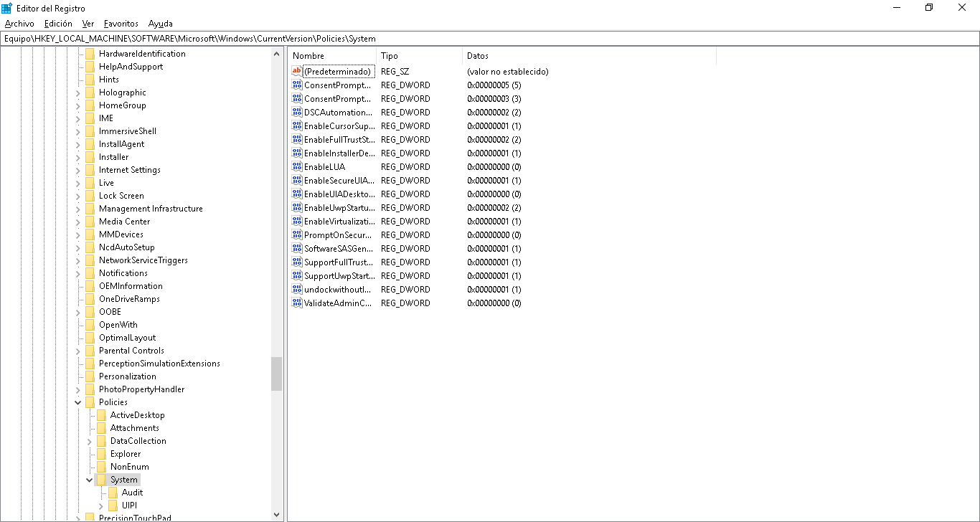The image size is (980, 522).
Task: Click the Datos column header
Action: (x=588, y=56)
